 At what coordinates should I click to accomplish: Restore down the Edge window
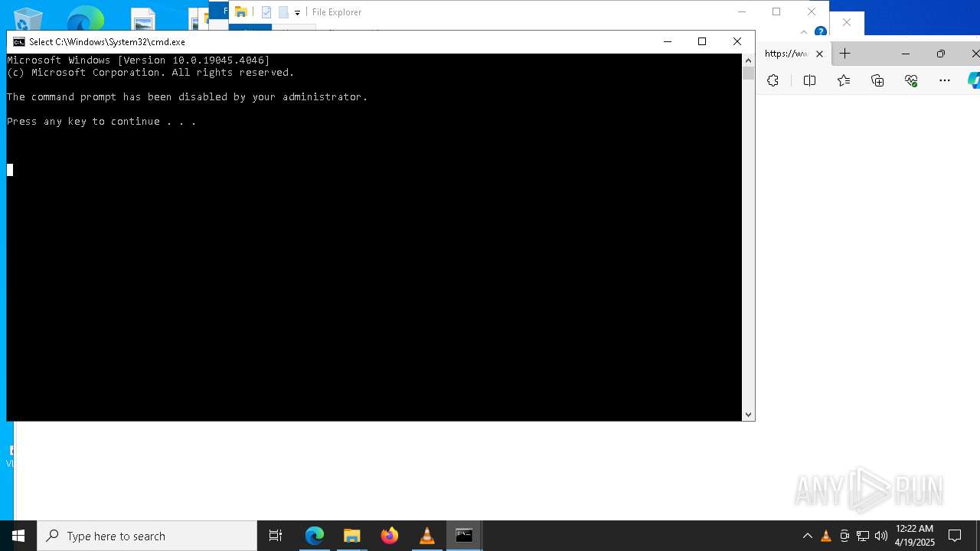941,54
